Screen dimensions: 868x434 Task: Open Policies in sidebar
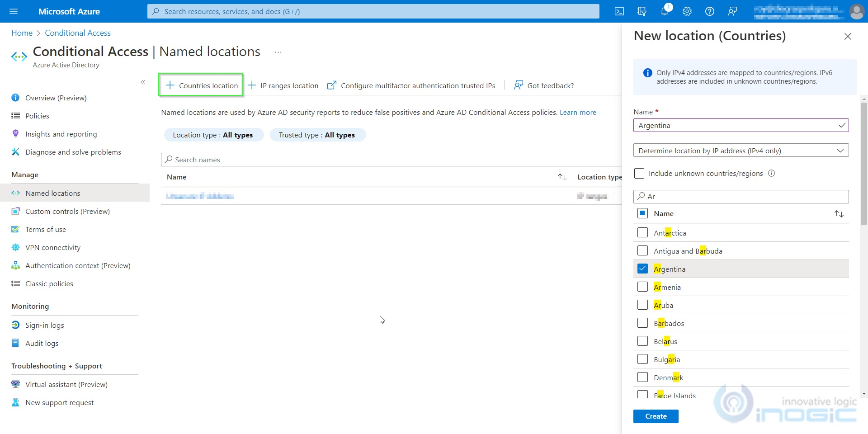(x=37, y=116)
